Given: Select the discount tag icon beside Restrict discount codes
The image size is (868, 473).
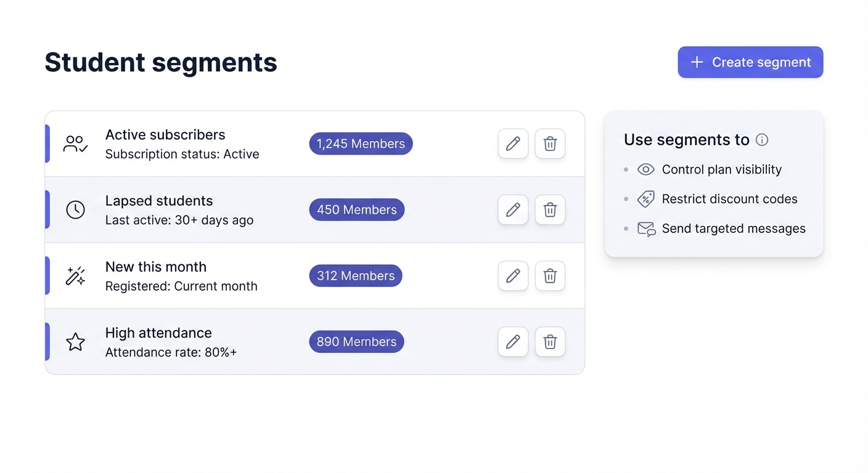Looking at the screenshot, I should point(645,199).
